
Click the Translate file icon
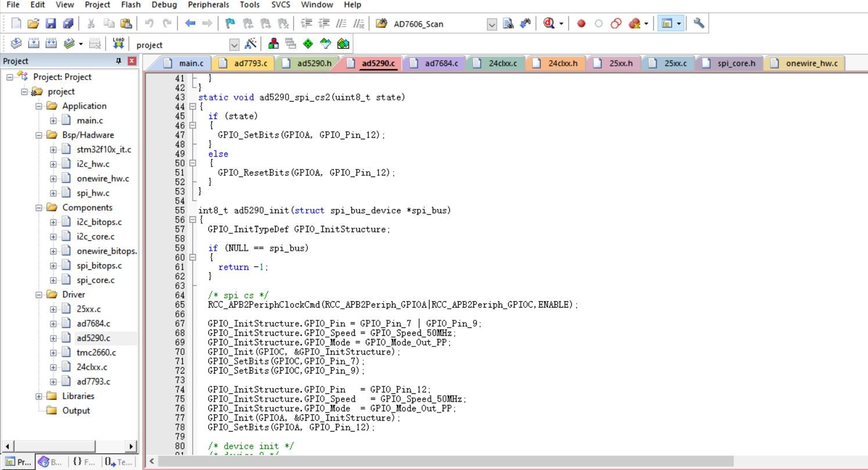[16, 44]
